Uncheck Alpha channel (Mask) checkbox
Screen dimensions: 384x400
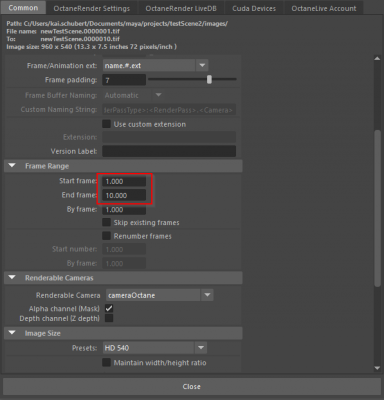point(109,308)
